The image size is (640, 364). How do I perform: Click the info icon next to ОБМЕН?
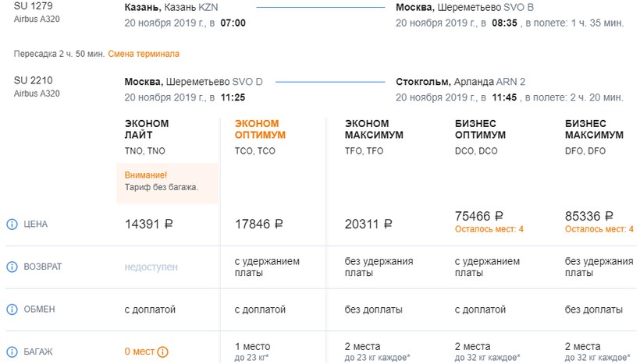click(x=12, y=309)
